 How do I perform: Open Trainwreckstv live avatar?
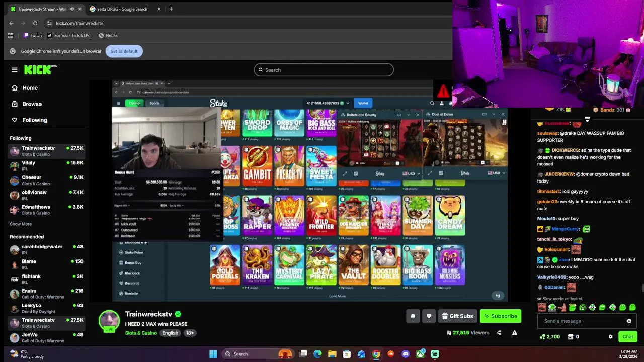(x=109, y=321)
